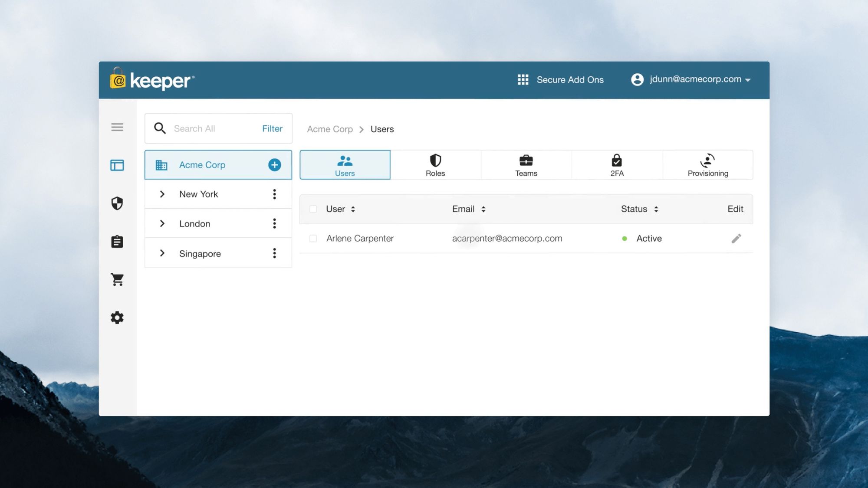Switch to the 2FA tab
Viewport: 868px width, 488px height.
[x=617, y=165]
